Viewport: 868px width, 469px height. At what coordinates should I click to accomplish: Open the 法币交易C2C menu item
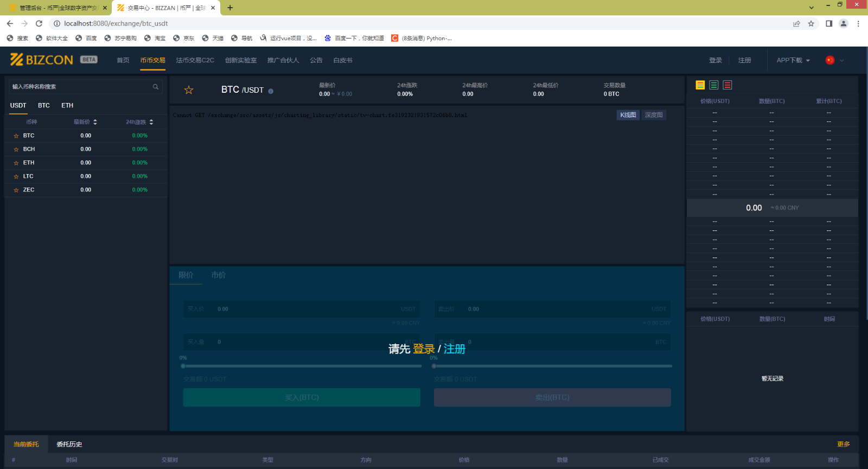195,60
